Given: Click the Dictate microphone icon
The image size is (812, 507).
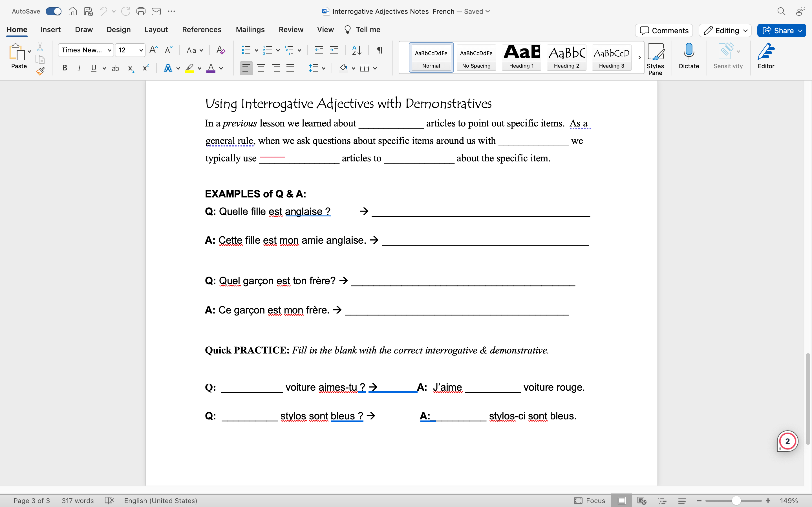Looking at the screenshot, I should [x=689, y=56].
